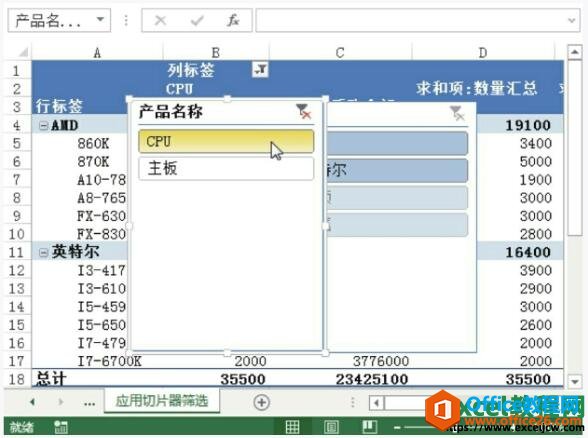Click horizontal scrollbar left arrow
This screenshot has width=588, height=438.
pos(376,403)
